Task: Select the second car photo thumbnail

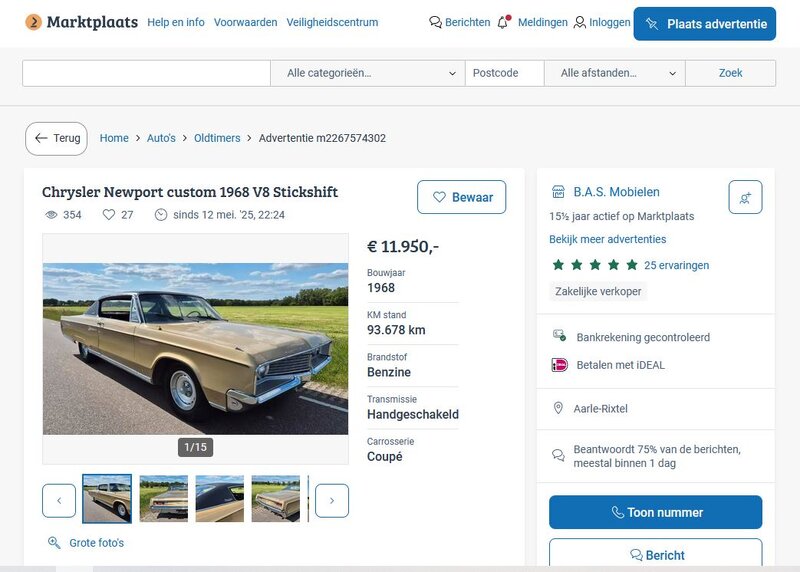Action: pos(163,498)
